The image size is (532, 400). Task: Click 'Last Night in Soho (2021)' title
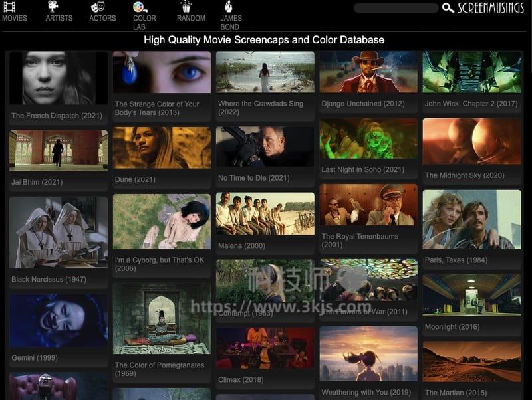pyautogui.click(x=362, y=170)
